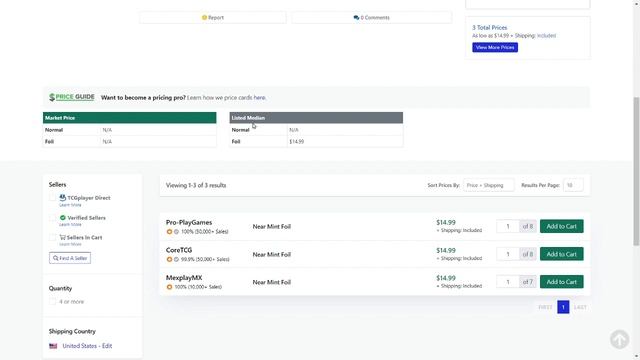The width and height of the screenshot is (640, 360).
Task: Click the Listed Median table header
Action: click(316, 118)
